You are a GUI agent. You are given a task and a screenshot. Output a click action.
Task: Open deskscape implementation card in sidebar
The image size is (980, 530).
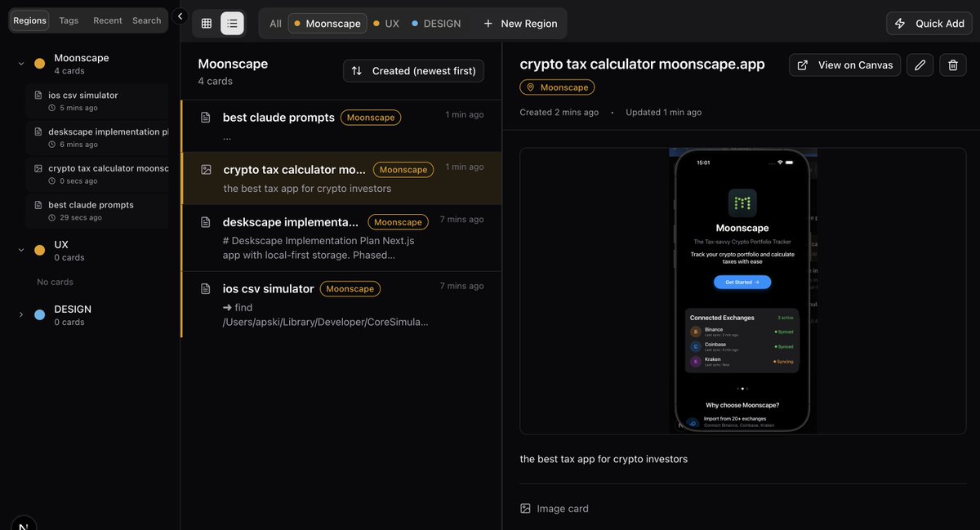pos(97,138)
